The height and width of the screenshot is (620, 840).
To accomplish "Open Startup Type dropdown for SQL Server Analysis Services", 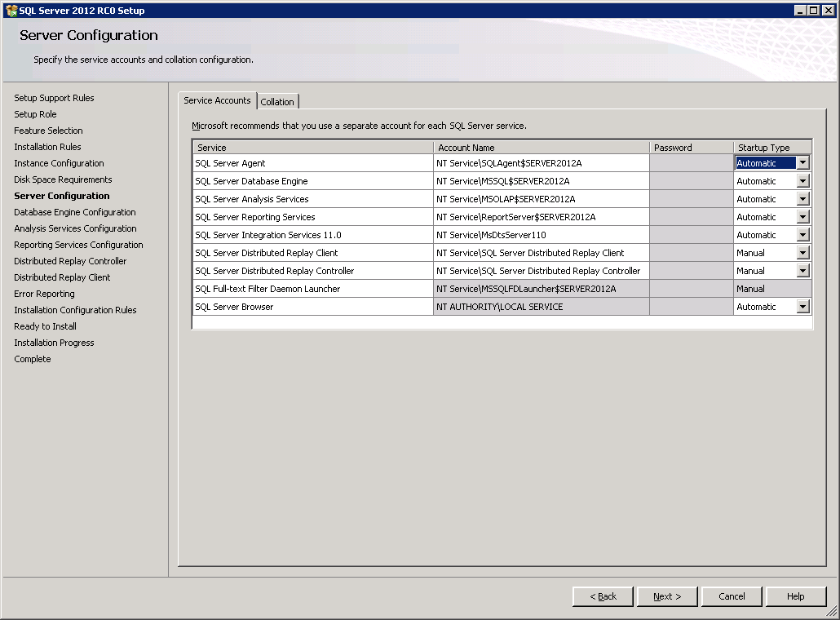I will pos(803,199).
